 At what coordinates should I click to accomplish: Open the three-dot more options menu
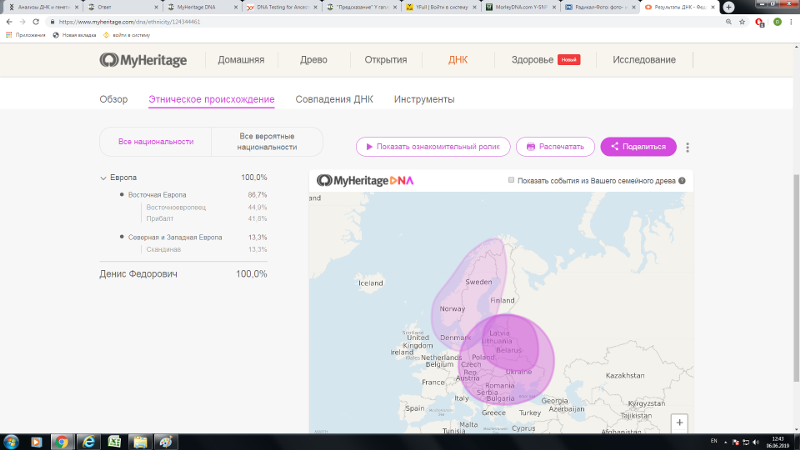(687, 147)
